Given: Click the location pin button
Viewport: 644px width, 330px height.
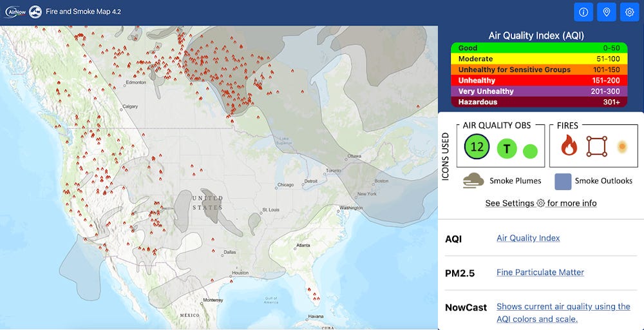Looking at the screenshot, I should pyautogui.click(x=606, y=12).
